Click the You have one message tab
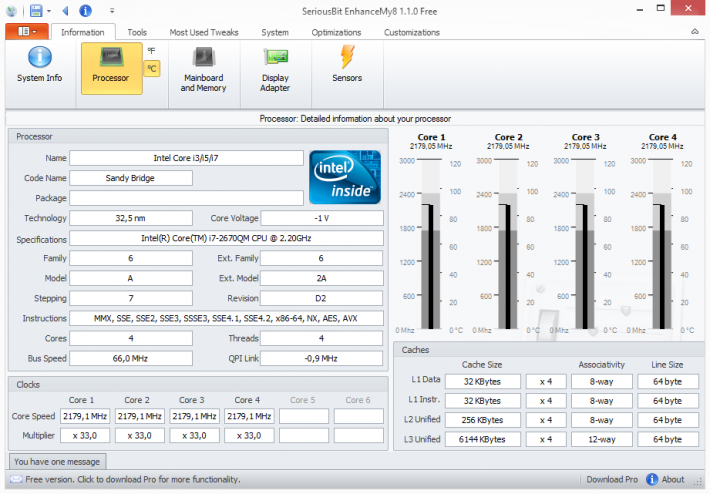The image size is (710, 494). 57,461
